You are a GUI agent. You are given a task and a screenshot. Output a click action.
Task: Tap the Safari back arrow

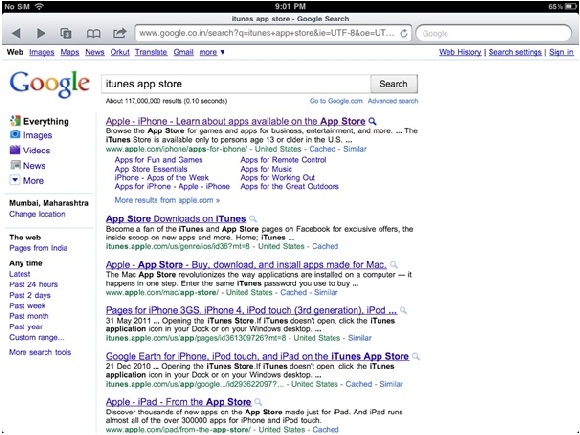click(x=16, y=34)
